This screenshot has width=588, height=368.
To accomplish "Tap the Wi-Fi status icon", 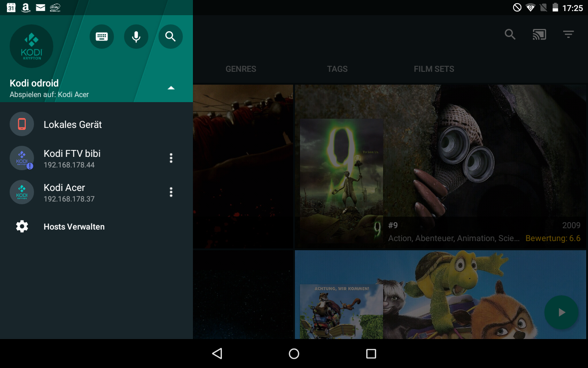I will coord(531,7).
